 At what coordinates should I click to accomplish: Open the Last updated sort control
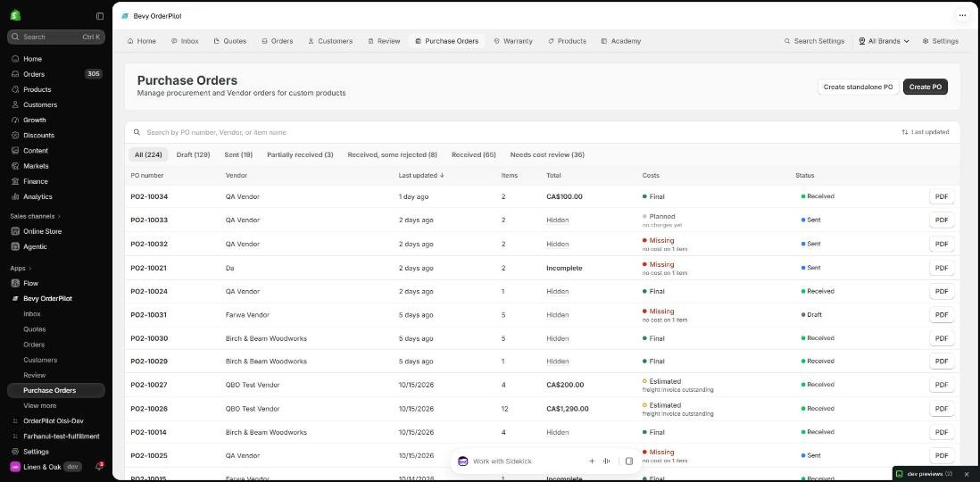925,132
